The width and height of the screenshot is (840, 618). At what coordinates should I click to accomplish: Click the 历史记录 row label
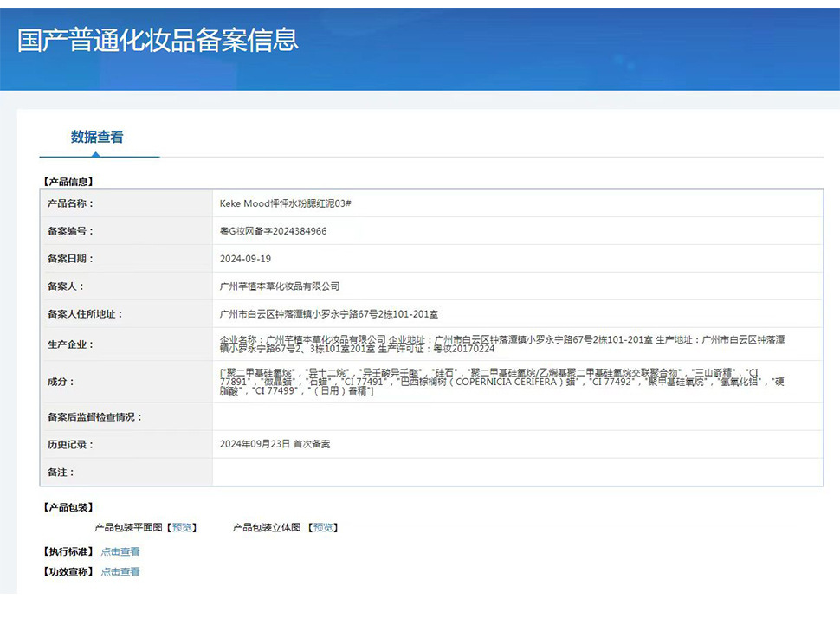tap(70, 445)
